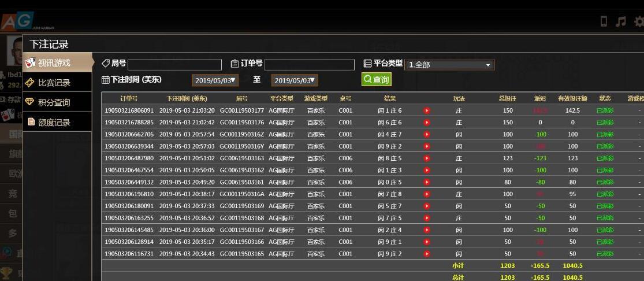Play video replay for order 190503206639344

[427, 146]
